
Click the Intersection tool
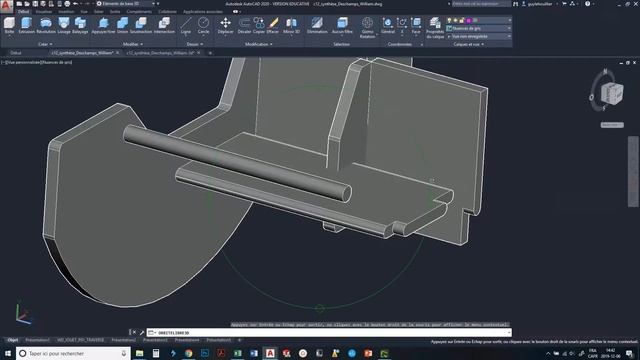pos(164,26)
